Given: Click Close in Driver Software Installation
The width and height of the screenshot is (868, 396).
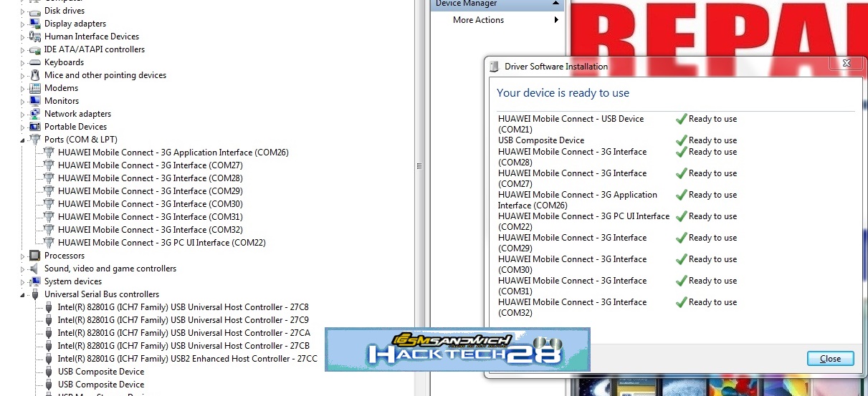Looking at the screenshot, I should [x=830, y=359].
